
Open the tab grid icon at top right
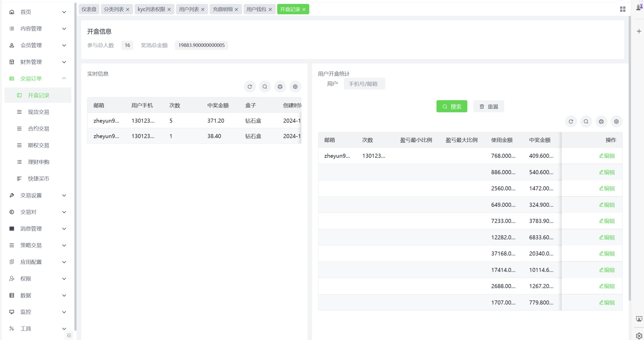pos(622,9)
